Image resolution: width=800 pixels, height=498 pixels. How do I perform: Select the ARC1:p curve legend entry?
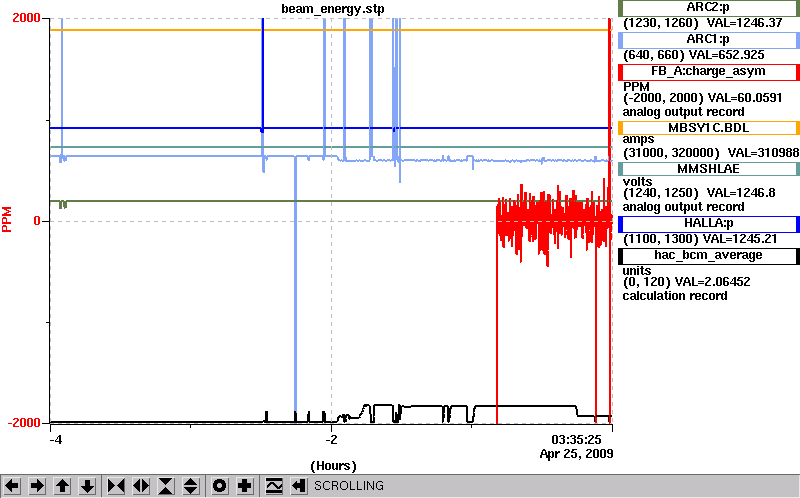[709, 39]
